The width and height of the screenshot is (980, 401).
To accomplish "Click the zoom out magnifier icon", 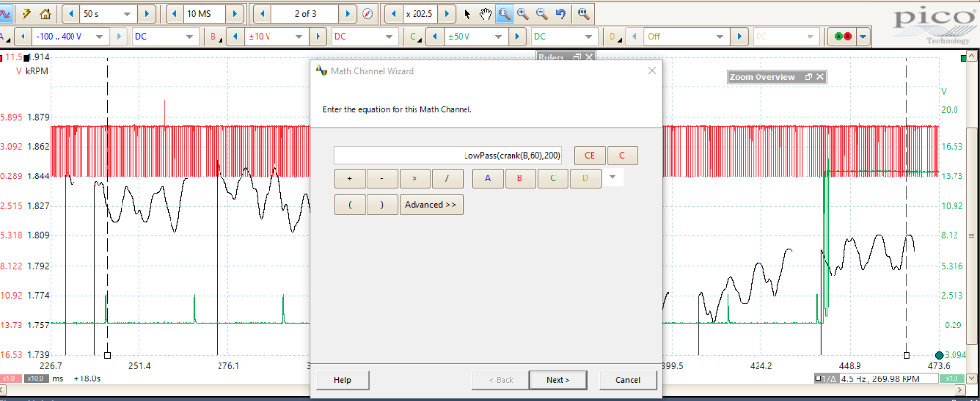I will tap(540, 14).
